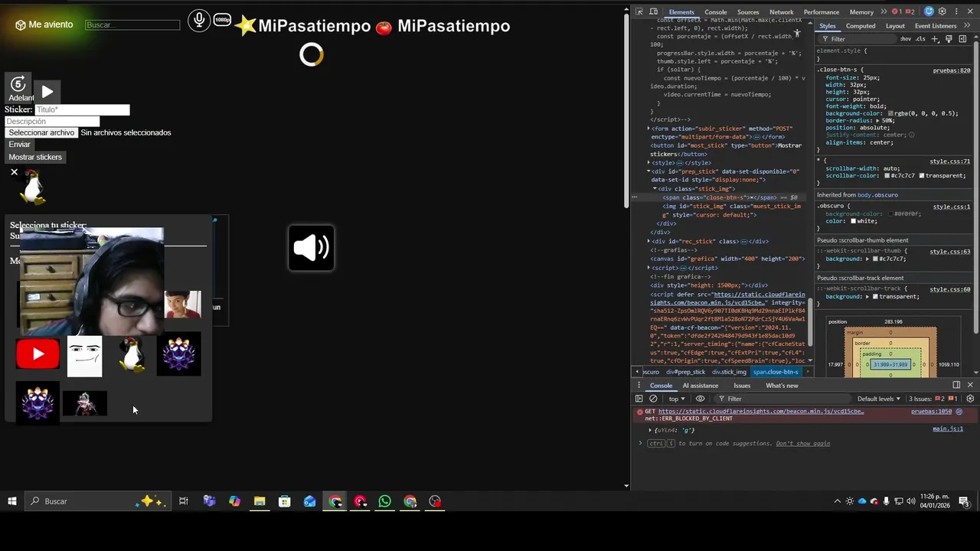This screenshot has height=551, width=980.
Task: Click the YouTube logo sticker
Action: 38,354
